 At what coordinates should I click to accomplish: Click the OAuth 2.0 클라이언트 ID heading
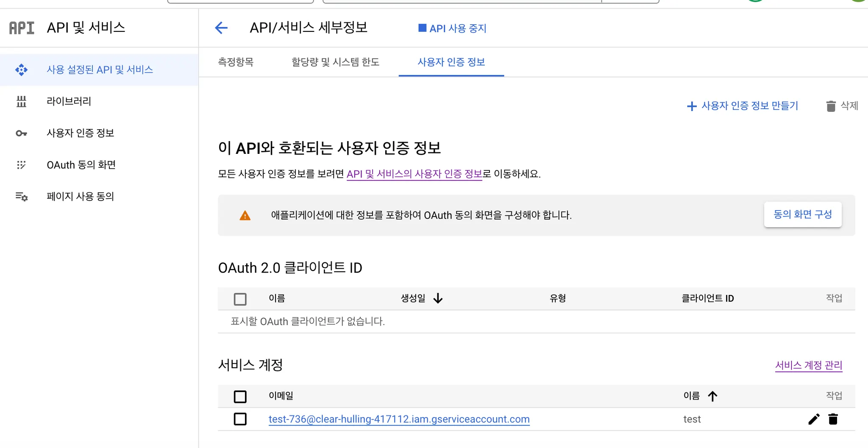coord(290,268)
